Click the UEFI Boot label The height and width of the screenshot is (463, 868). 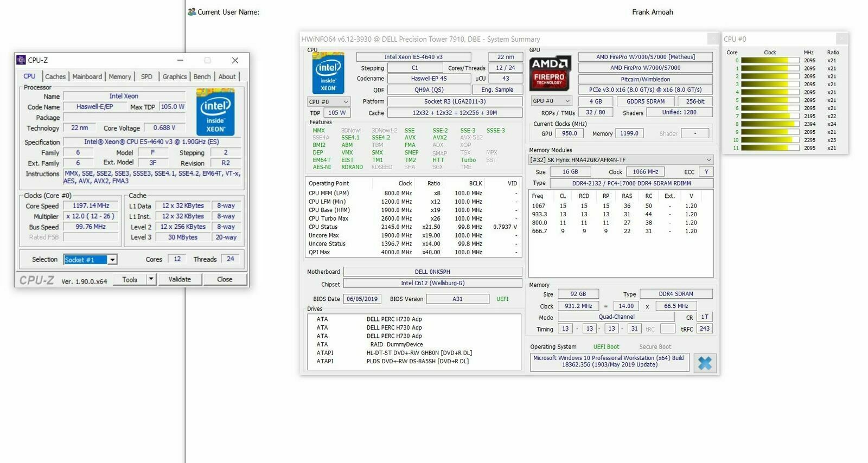coord(606,347)
